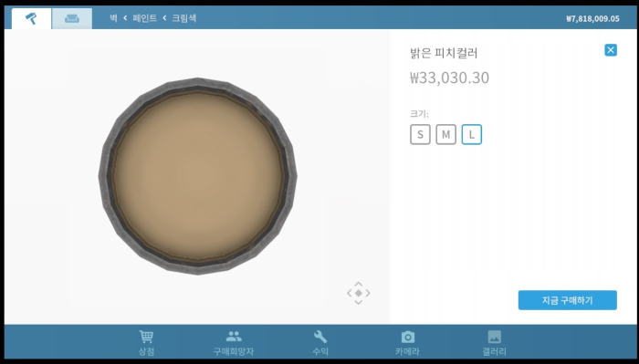Open 상점 shop cart

(146, 343)
